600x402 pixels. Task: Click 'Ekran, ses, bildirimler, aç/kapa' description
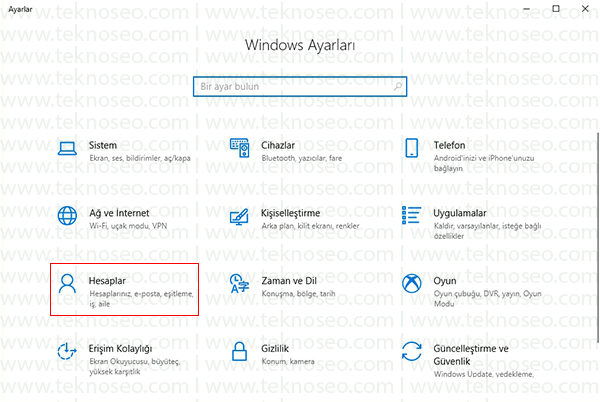point(140,158)
